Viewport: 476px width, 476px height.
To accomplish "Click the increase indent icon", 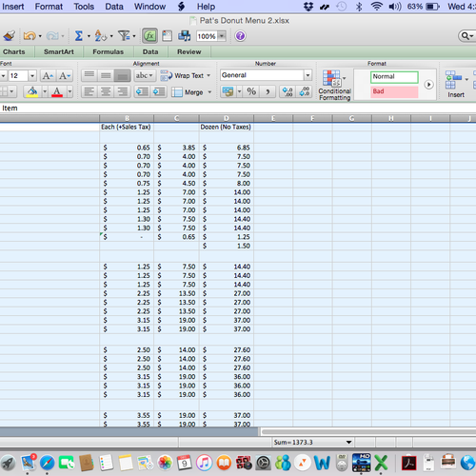I will coord(159,92).
